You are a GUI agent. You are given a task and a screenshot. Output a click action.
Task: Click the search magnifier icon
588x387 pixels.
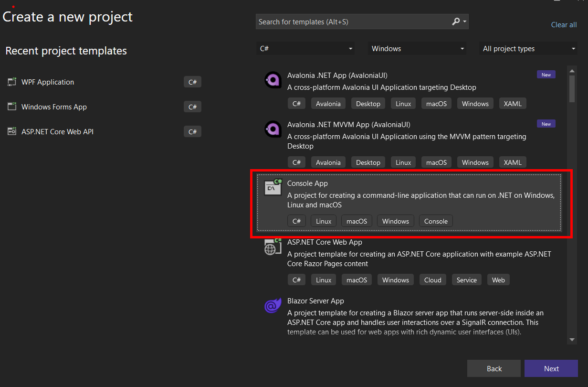(456, 21)
